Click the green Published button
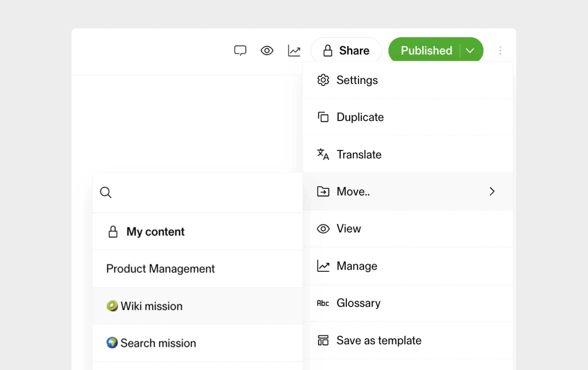The image size is (588, 370). coord(426,50)
